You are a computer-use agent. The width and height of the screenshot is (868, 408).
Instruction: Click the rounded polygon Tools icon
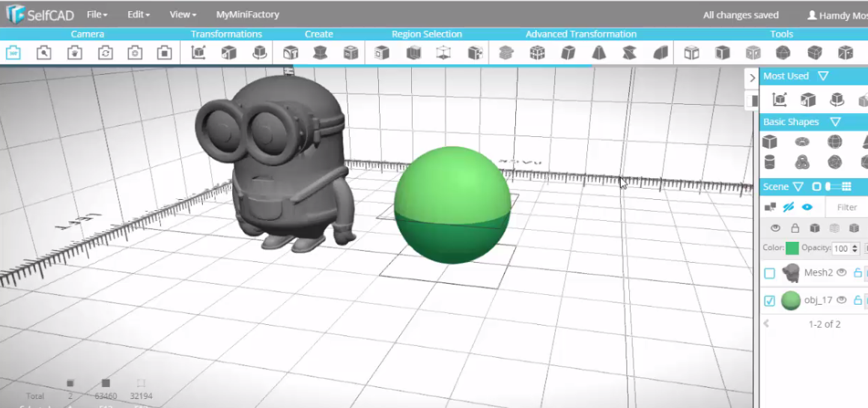point(783,53)
